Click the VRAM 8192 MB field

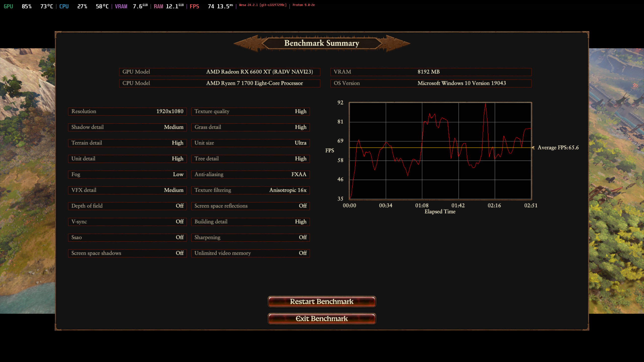[431, 72]
